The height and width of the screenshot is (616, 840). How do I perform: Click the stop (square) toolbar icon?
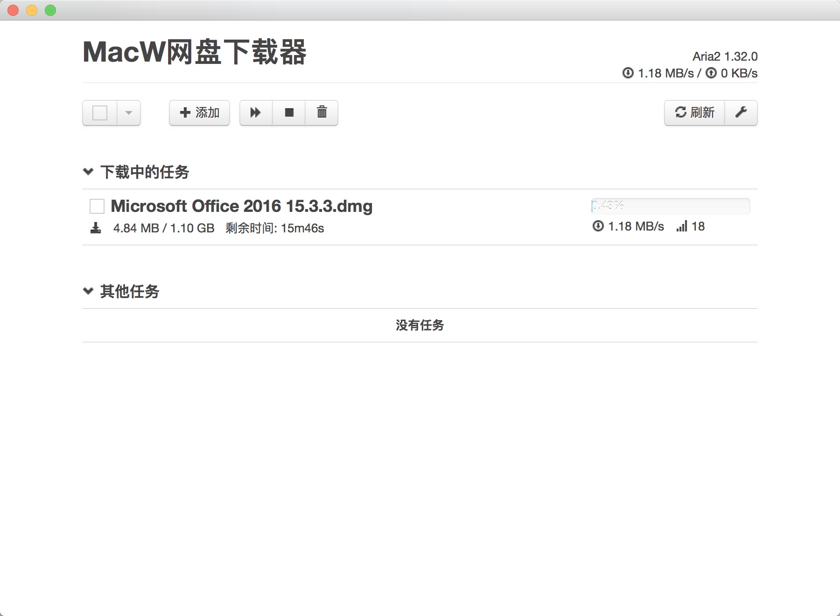tap(289, 112)
